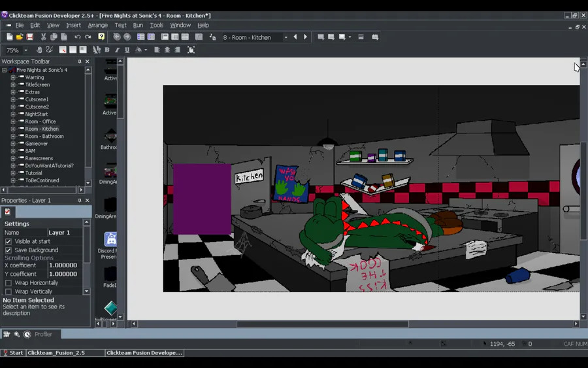Screen dimensions: 588x368
Task: Open a file with the folder icon
Action: pos(20,37)
